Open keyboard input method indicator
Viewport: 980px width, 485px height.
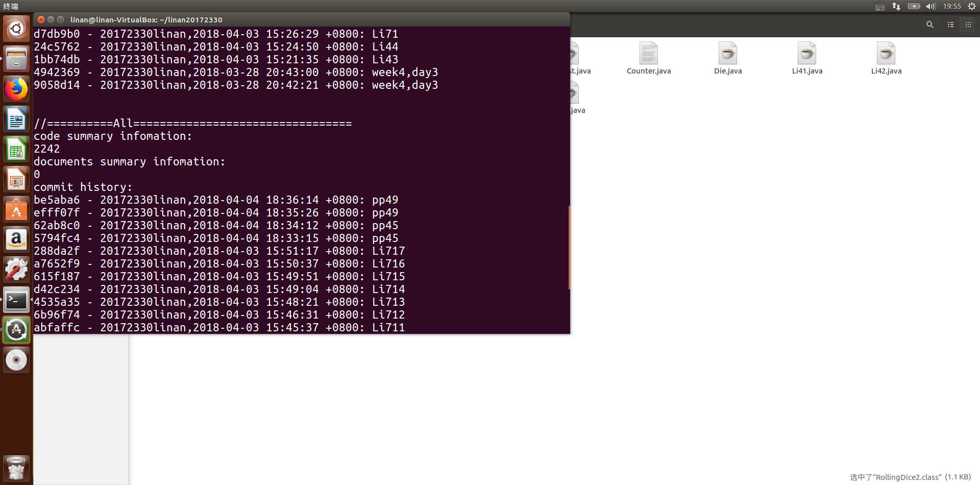coord(880,6)
